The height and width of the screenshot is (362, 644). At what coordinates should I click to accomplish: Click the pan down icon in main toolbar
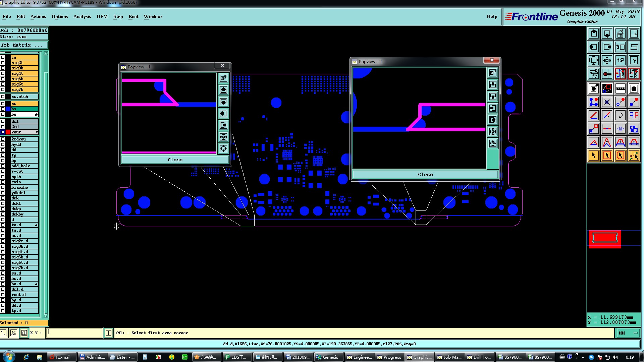[607, 34]
